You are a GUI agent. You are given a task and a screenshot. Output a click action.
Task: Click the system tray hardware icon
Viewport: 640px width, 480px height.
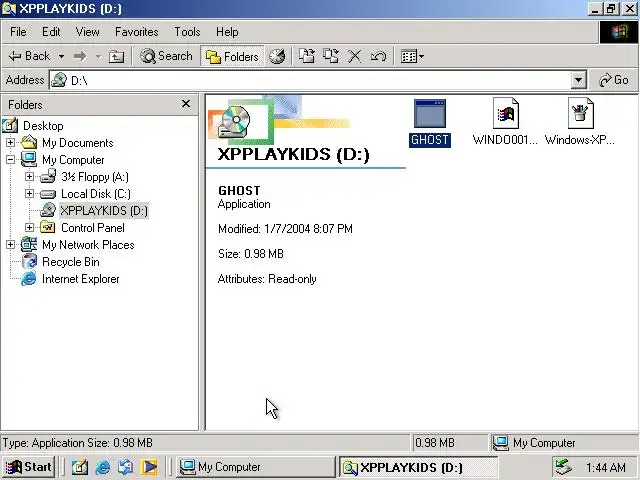[565, 467]
